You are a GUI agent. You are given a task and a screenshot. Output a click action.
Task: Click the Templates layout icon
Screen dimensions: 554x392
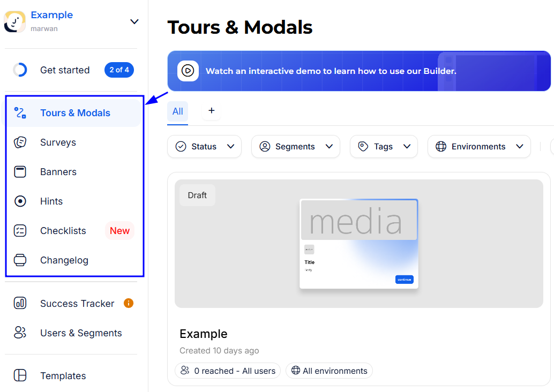[20, 376]
